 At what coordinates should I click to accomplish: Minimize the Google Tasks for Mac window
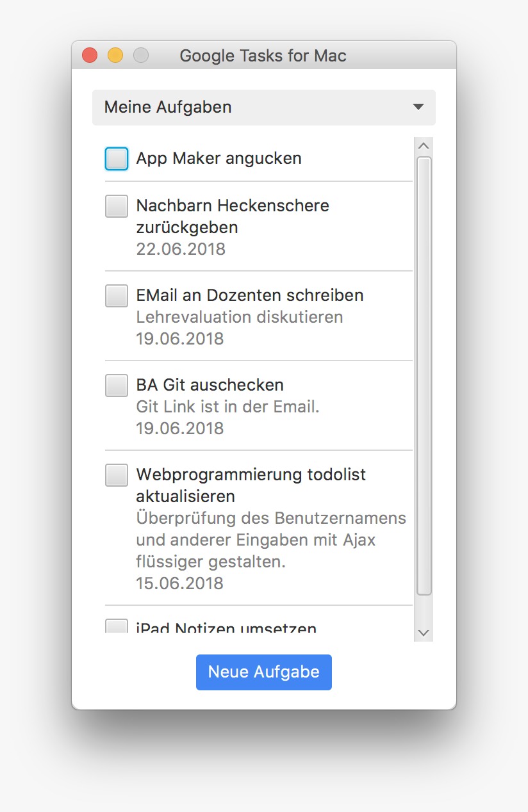tap(115, 56)
